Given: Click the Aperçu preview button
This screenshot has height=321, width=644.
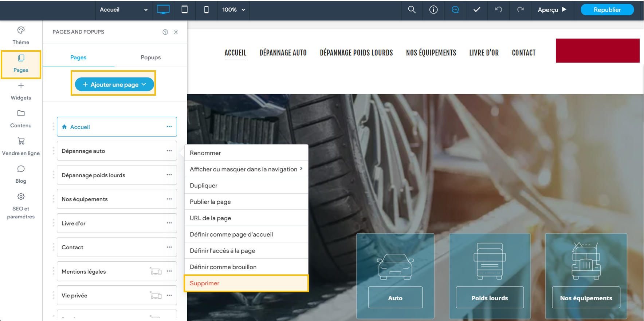Looking at the screenshot, I should click(x=552, y=10).
